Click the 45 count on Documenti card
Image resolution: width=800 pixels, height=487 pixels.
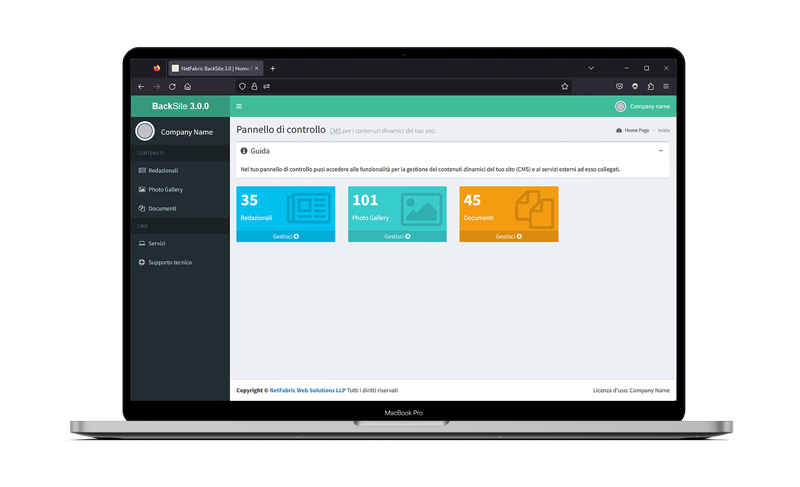pyautogui.click(x=472, y=200)
